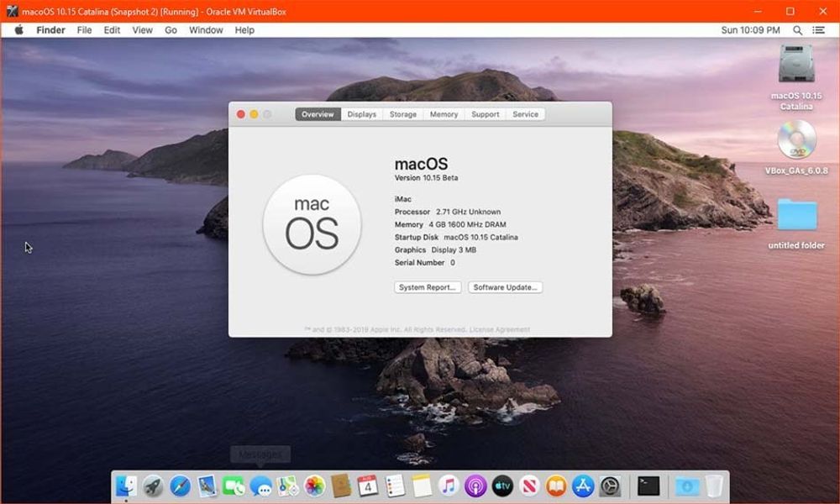This screenshot has width=840, height=504.
Task: Open Terminal from the dock
Action: click(x=648, y=486)
